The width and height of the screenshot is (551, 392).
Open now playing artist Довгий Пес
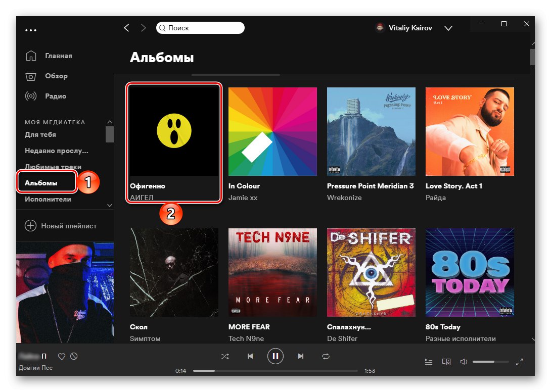(x=35, y=368)
